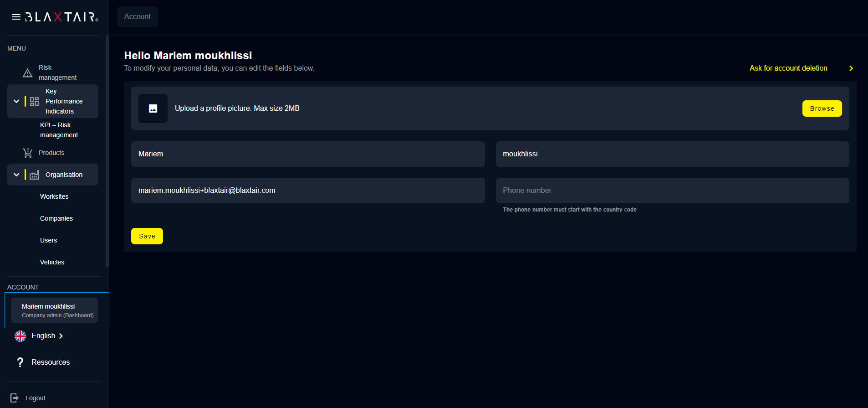Click the hamburger menu icon
The height and width of the screenshot is (408, 868).
16,17
